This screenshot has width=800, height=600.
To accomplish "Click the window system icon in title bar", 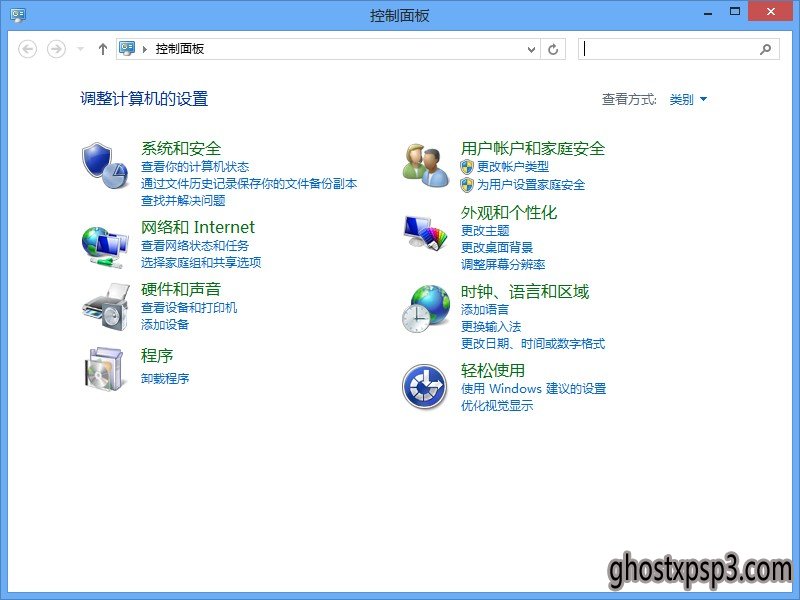I will click(x=18, y=15).
